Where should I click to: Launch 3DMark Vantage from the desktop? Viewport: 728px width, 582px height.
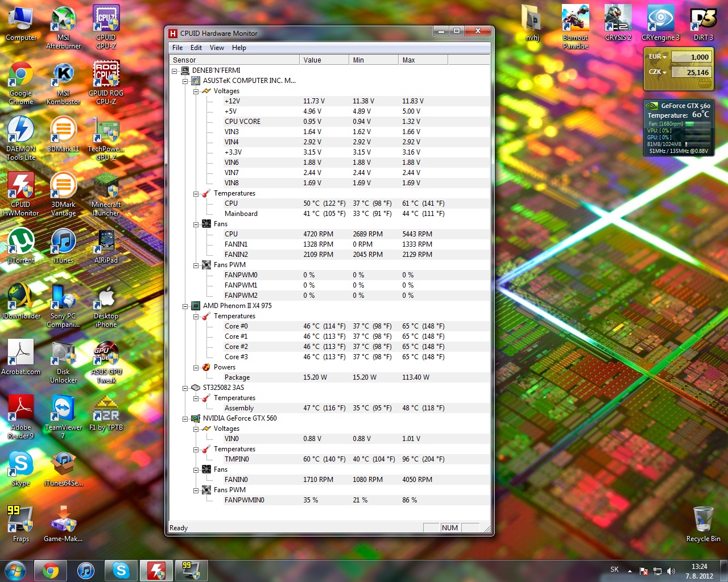pyautogui.click(x=63, y=194)
